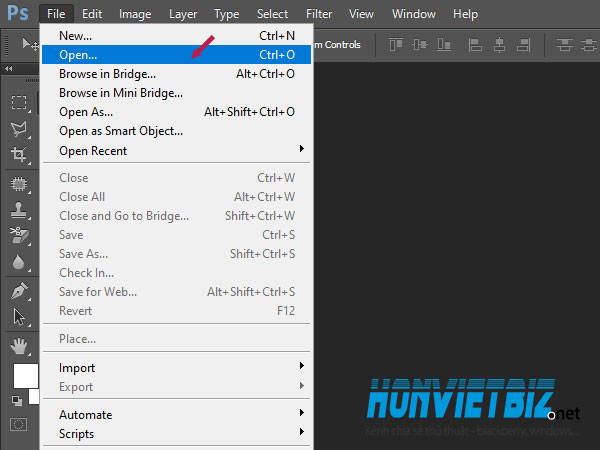Image resolution: width=600 pixels, height=450 pixels.
Task: Click Distribute top edges icon
Action: (564, 45)
